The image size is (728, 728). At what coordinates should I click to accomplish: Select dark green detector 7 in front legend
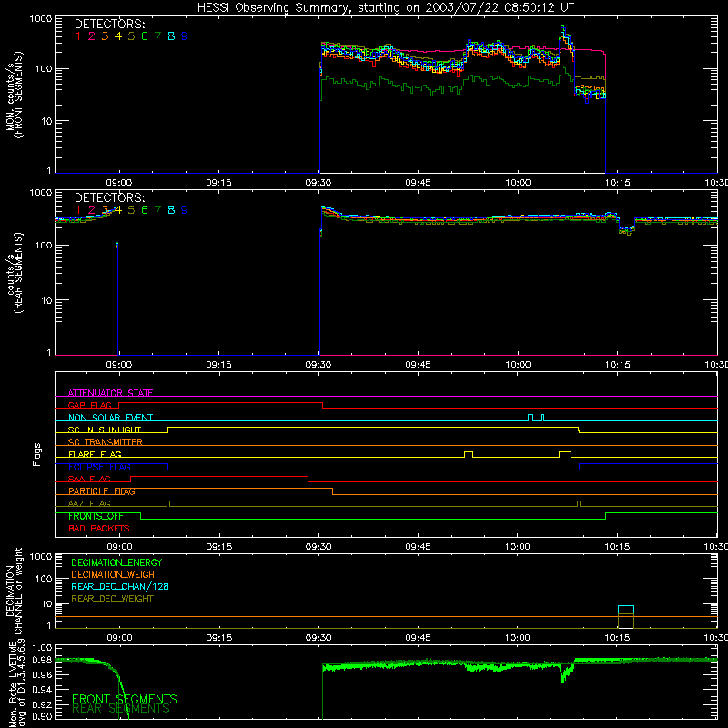pyautogui.click(x=157, y=36)
